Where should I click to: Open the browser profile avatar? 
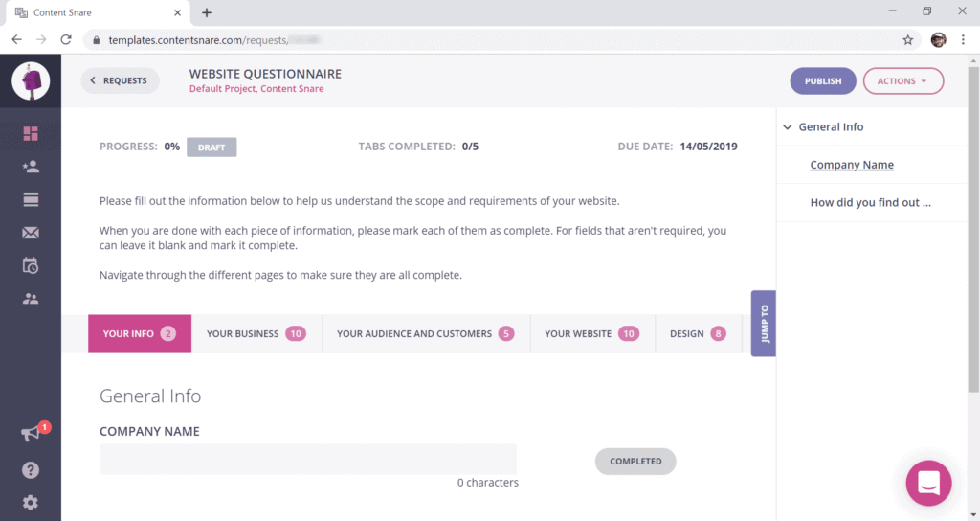tap(938, 40)
